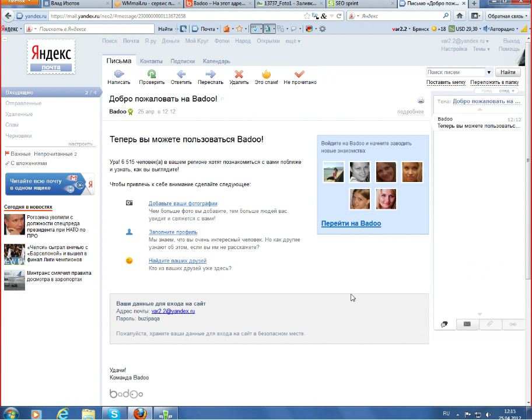Click the chain link icon tab in right panel

(513, 324)
